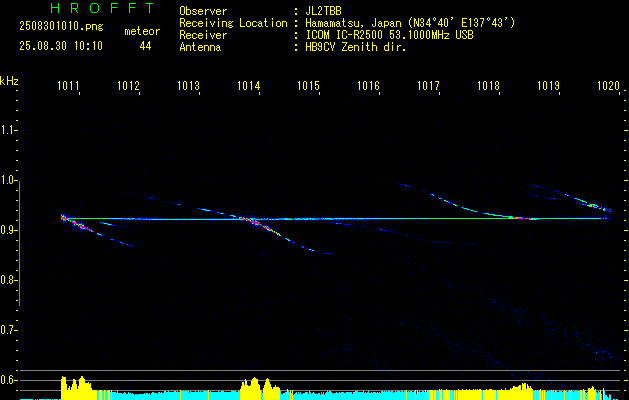Click the 1014 time axis label
629x400 pixels.
click(x=248, y=86)
